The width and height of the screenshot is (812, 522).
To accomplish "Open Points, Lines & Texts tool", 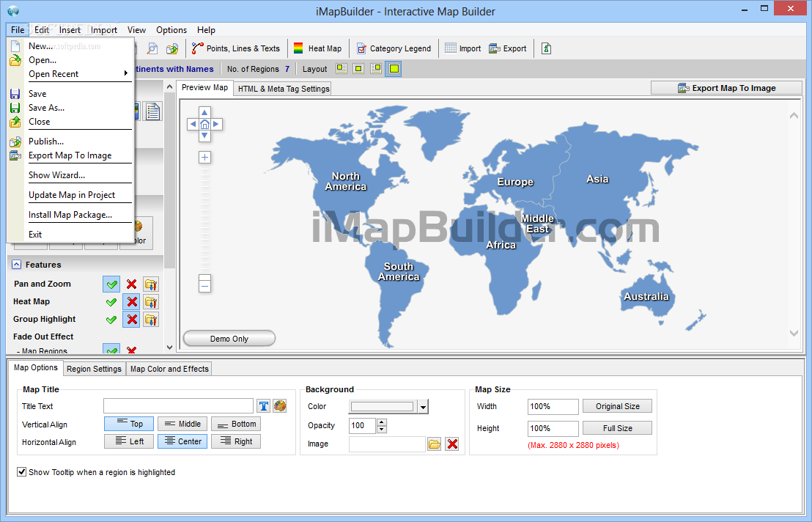I will [x=236, y=48].
